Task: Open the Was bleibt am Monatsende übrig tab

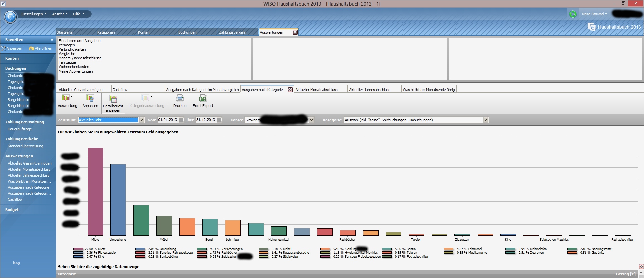Action: (x=429, y=90)
